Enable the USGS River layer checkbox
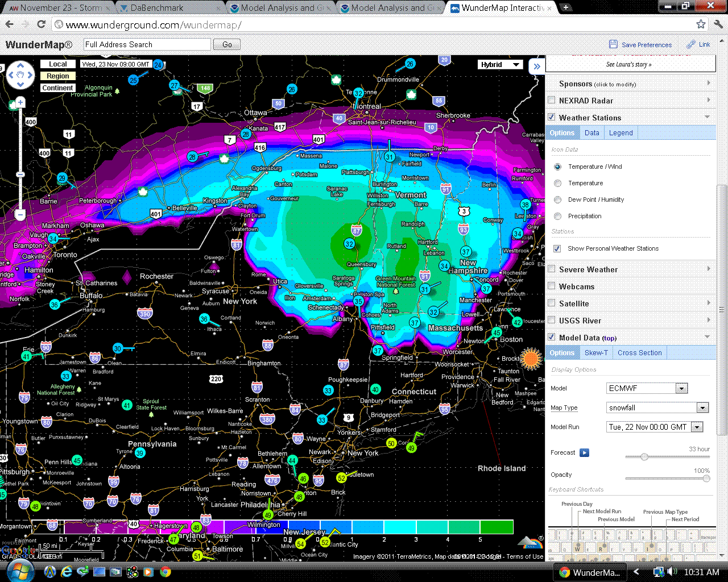Screen dimensions: 728x582 pyautogui.click(x=551, y=320)
